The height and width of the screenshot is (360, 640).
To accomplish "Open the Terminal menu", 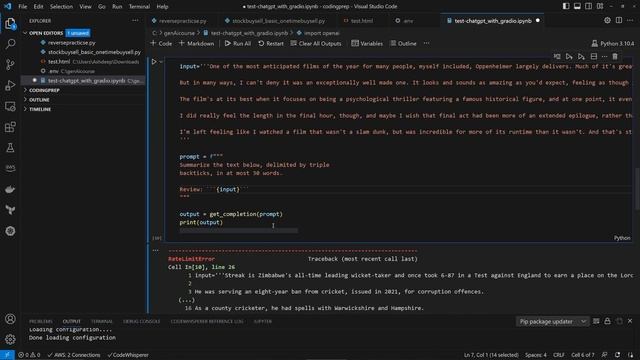I will (139, 7).
